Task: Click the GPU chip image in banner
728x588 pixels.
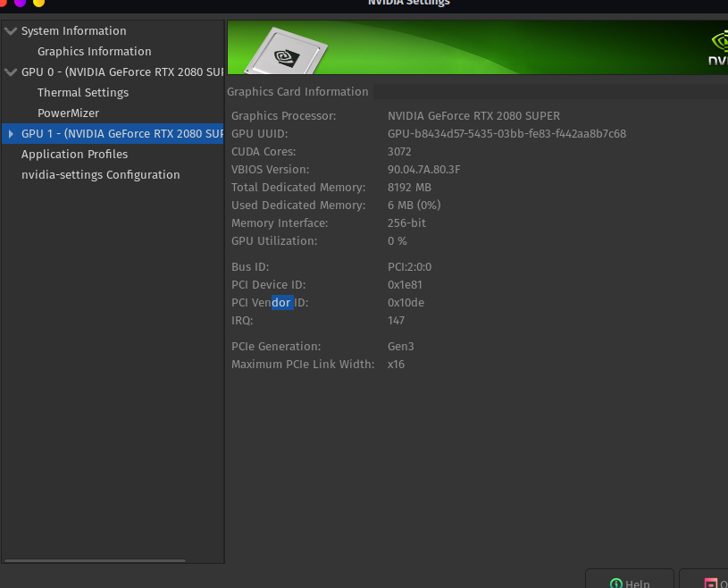Action: tap(286, 52)
